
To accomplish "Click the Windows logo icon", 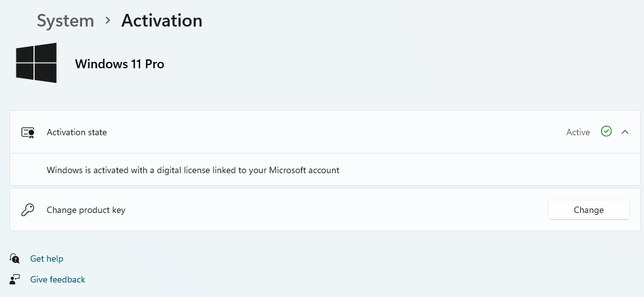I will [36, 63].
